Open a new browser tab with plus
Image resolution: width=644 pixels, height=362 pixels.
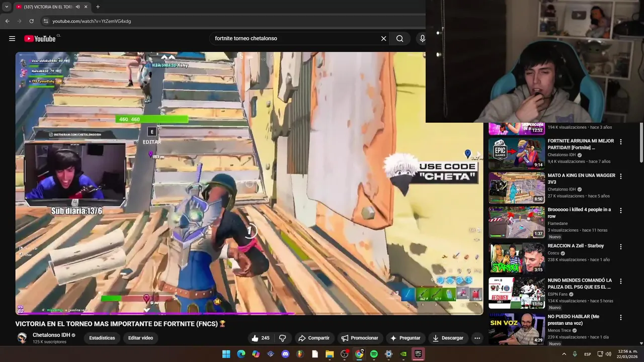(x=98, y=7)
